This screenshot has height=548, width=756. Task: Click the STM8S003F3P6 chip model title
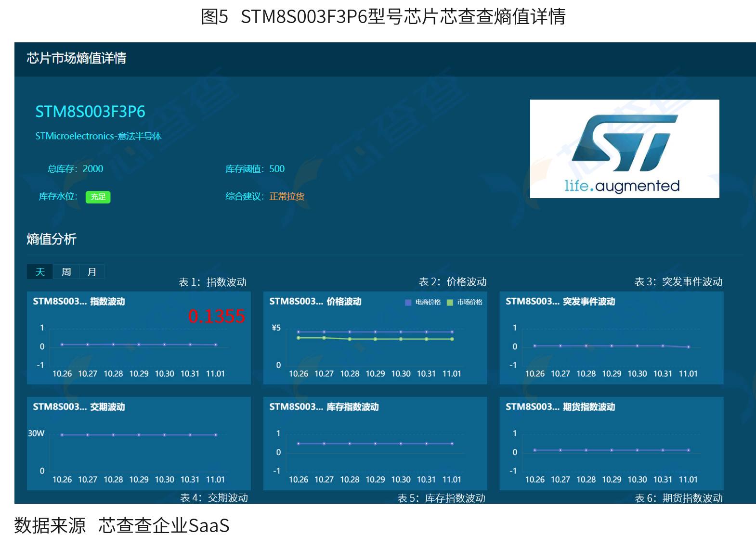[x=90, y=112]
